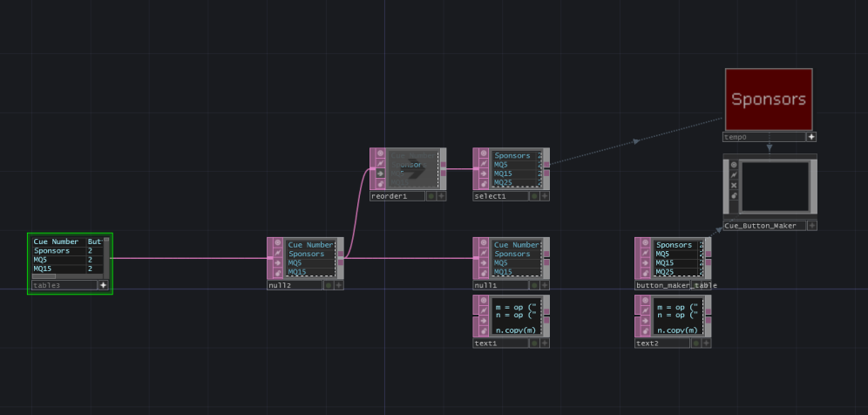Click the plus button on reorder1 node
868x415 pixels.
tap(442, 196)
